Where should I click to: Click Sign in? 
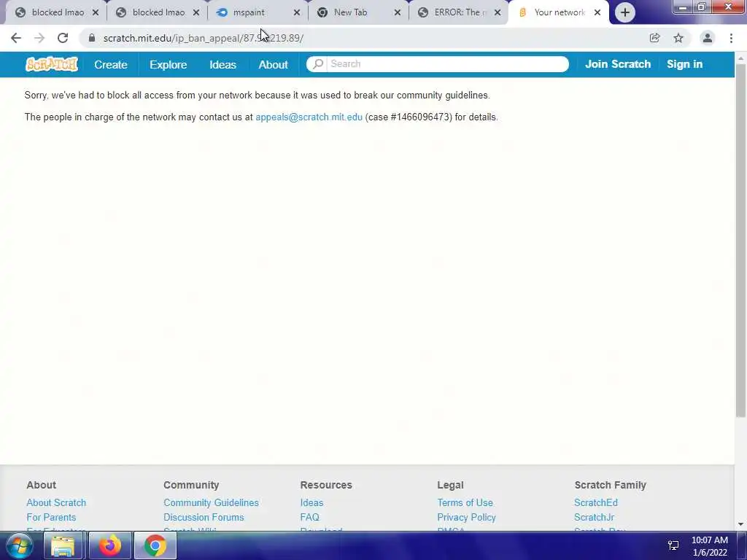pyautogui.click(x=684, y=64)
